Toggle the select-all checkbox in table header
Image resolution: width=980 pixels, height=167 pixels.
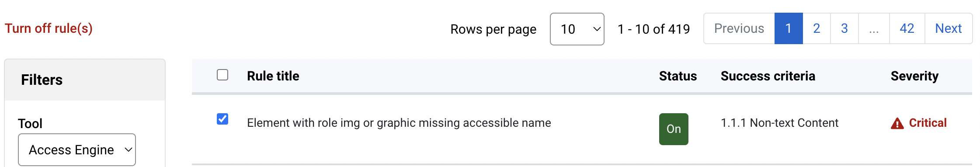point(222,75)
